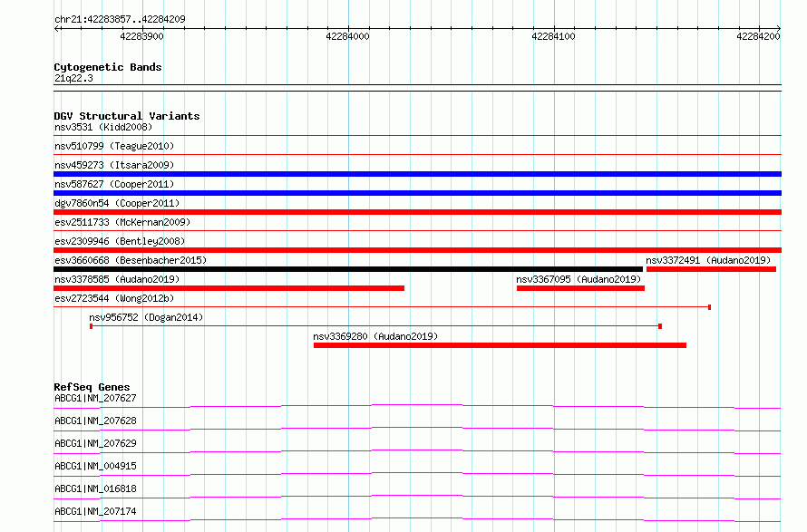Open the ABCG1|NM_207627 transcript
This screenshot has width=807, height=532.
click(95, 398)
